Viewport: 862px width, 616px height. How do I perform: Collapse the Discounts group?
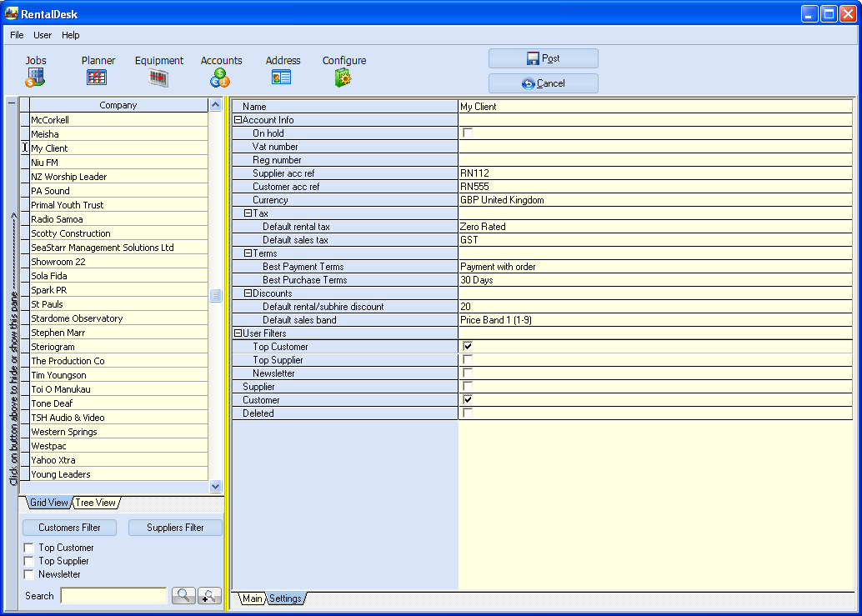248,293
